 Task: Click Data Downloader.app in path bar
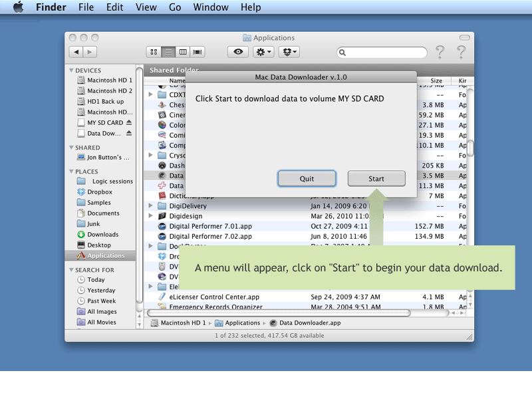tap(305, 323)
